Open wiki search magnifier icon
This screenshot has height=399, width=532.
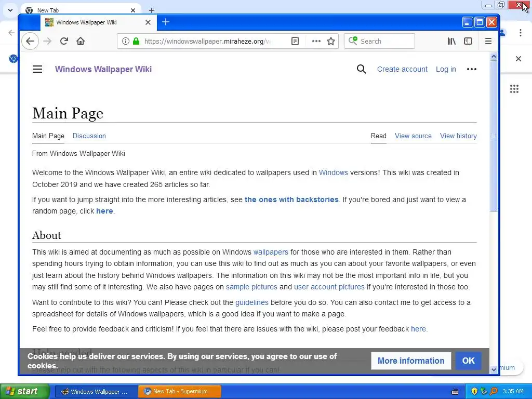tap(362, 69)
